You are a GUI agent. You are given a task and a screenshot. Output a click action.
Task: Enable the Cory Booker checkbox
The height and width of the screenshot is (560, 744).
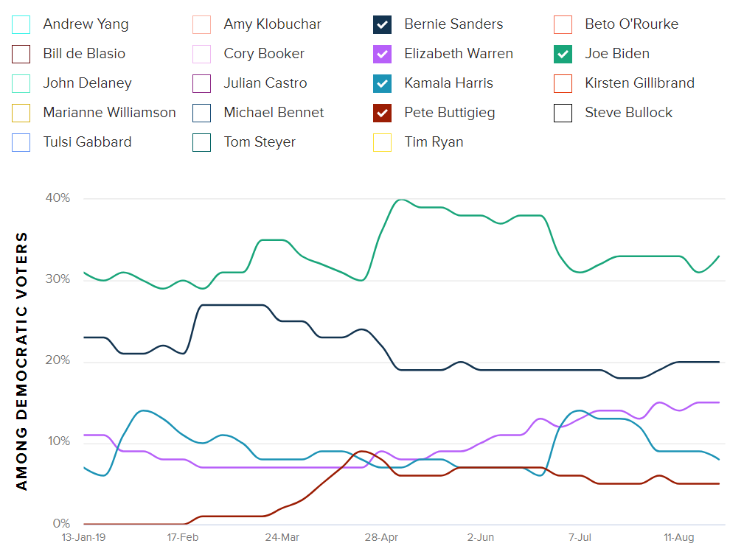[x=201, y=54]
